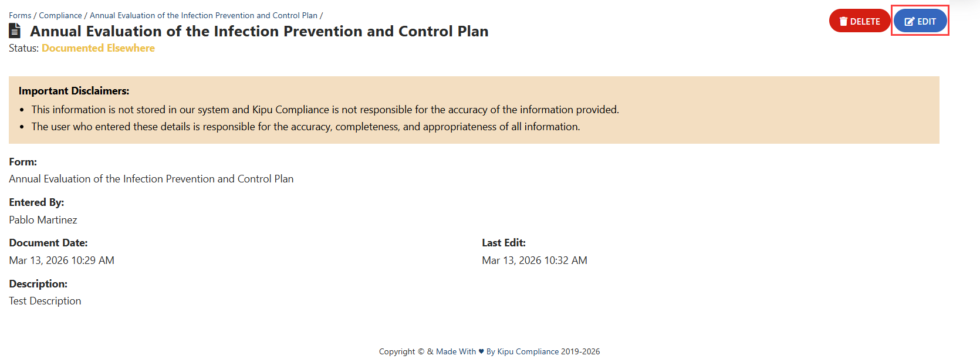The width and height of the screenshot is (980, 359).
Task: Click the Documented Elsewhere status text
Action: (x=98, y=48)
